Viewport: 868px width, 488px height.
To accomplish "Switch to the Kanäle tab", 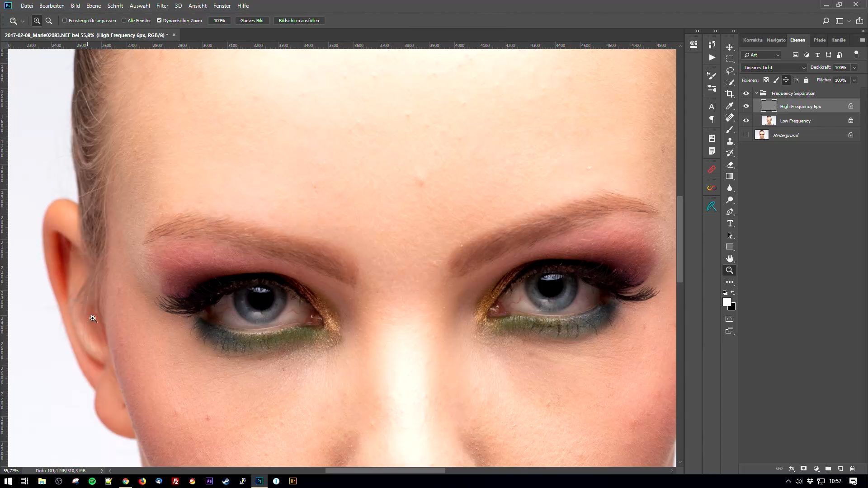I will pyautogui.click(x=838, y=40).
